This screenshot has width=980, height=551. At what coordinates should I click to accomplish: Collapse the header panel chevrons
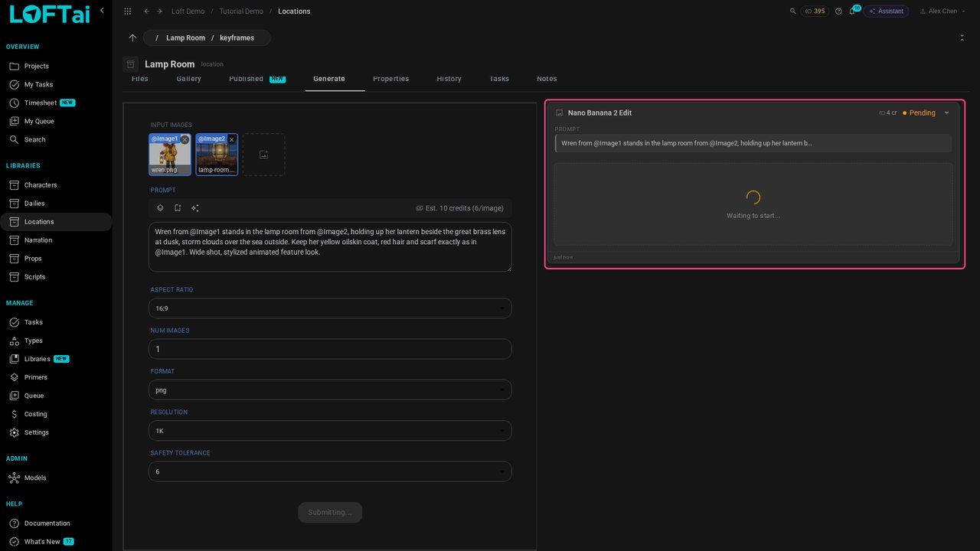[962, 37]
